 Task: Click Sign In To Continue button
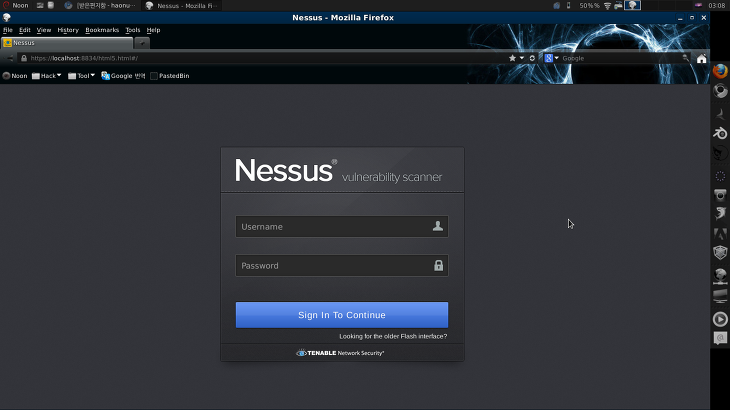tap(342, 315)
